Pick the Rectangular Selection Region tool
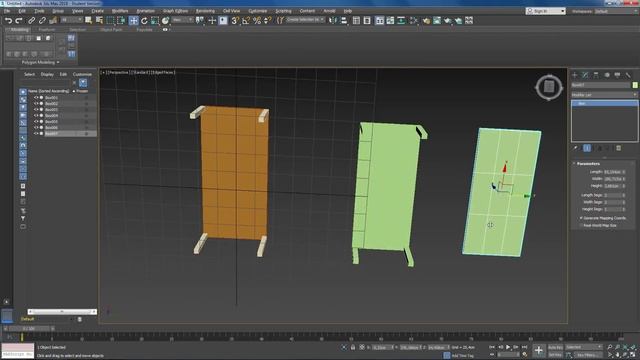Screen dimensions: 640x360 (110, 20)
